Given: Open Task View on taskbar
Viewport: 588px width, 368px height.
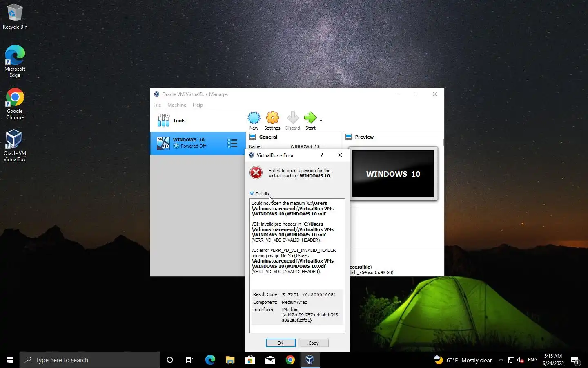Looking at the screenshot, I should (x=189, y=360).
